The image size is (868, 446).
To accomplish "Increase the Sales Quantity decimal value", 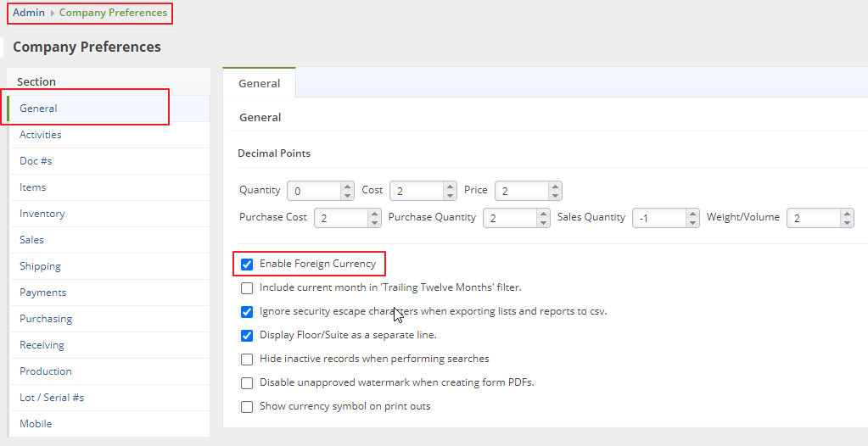I will click(692, 214).
